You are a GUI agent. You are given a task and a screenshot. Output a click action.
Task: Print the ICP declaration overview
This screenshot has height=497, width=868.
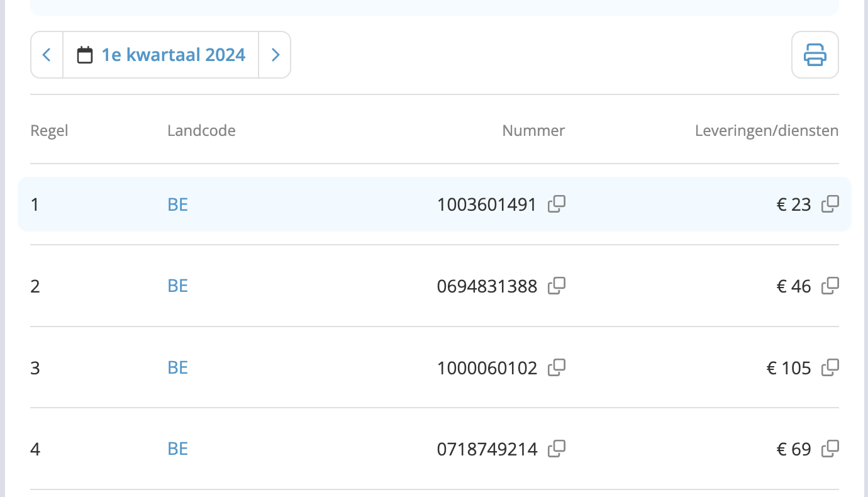point(815,55)
